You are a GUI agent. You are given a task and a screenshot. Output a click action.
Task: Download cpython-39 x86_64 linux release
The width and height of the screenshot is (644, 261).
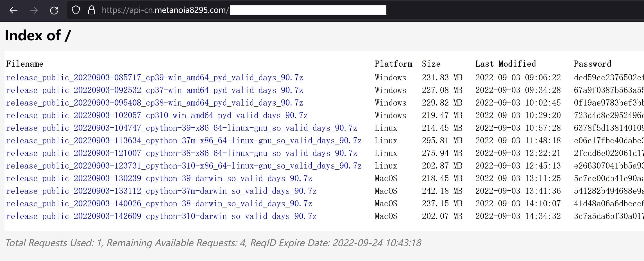click(x=181, y=128)
